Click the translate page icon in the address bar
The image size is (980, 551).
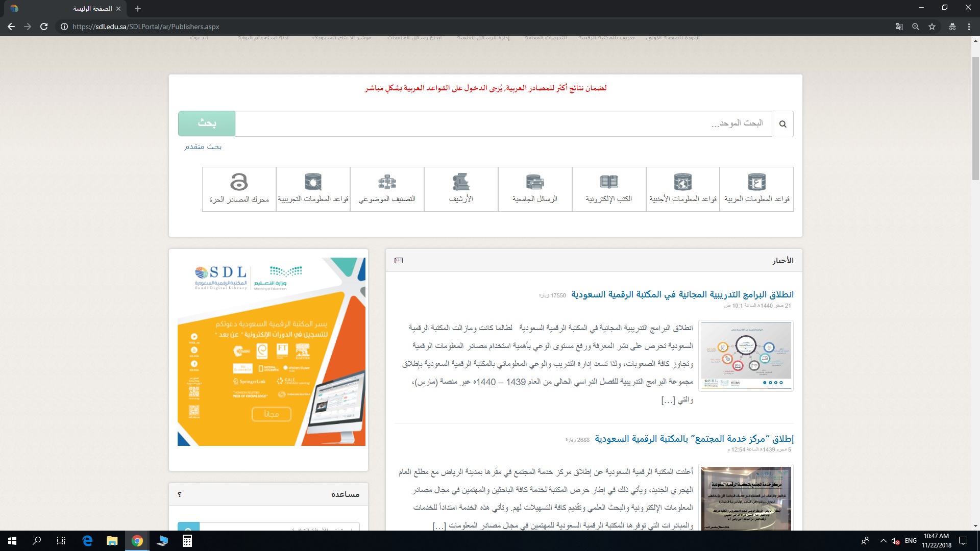899,27
